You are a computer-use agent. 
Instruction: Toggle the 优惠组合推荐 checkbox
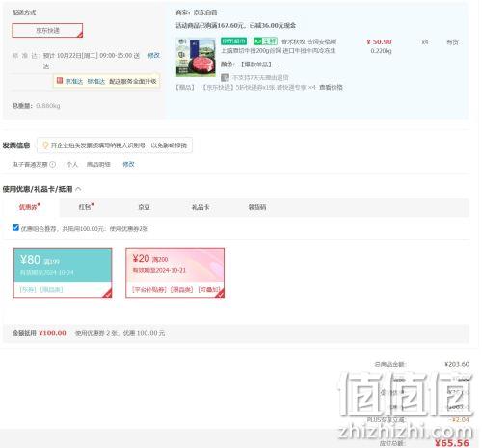coord(15,227)
